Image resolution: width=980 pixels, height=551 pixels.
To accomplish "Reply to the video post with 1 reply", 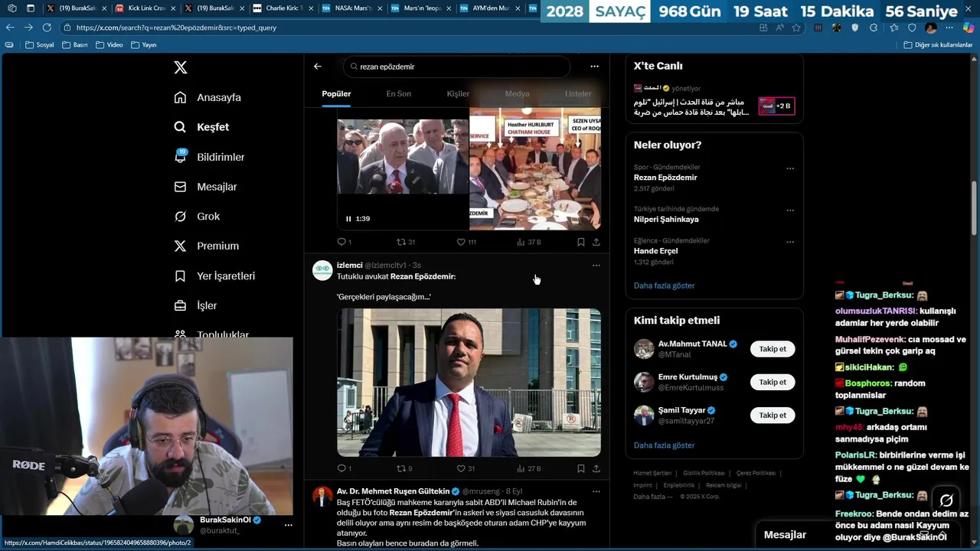I will 344,242.
